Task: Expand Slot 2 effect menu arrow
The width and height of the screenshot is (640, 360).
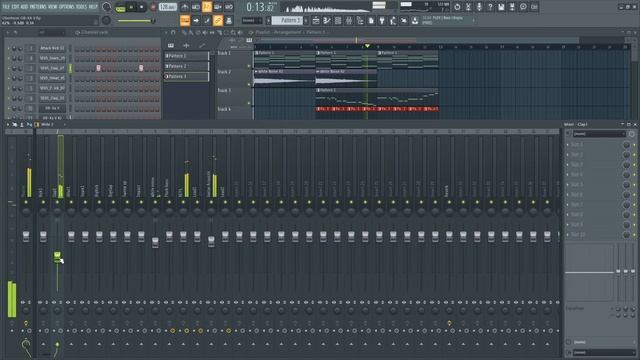Action: pyautogui.click(x=567, y=155)
